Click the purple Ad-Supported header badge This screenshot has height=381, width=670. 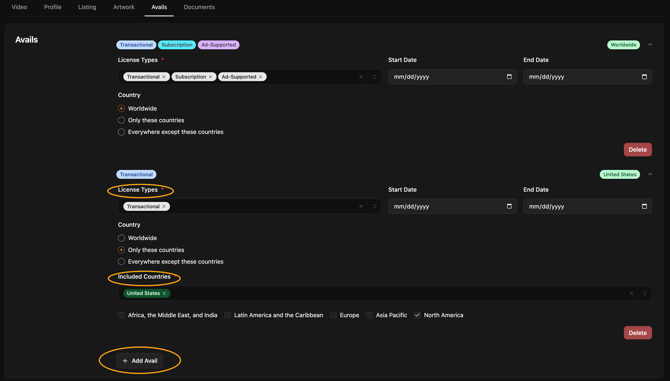[218, 45]
